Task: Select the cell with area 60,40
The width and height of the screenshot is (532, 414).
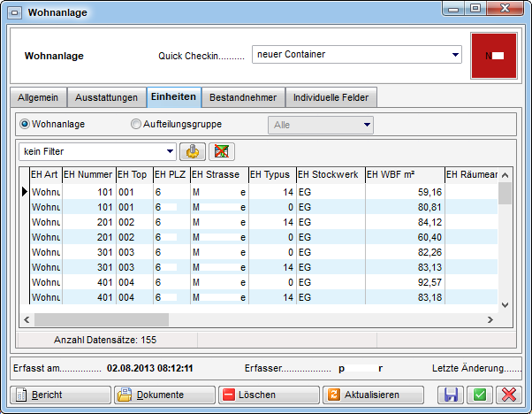Action: pyautogui.click(x=405, y=237)
